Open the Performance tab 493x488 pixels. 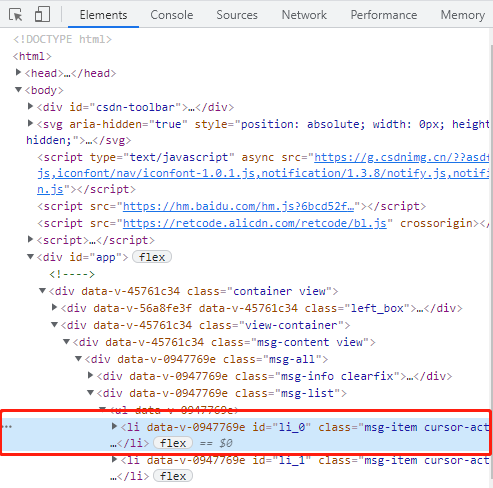pyautogui.click(x=384, y=15)
